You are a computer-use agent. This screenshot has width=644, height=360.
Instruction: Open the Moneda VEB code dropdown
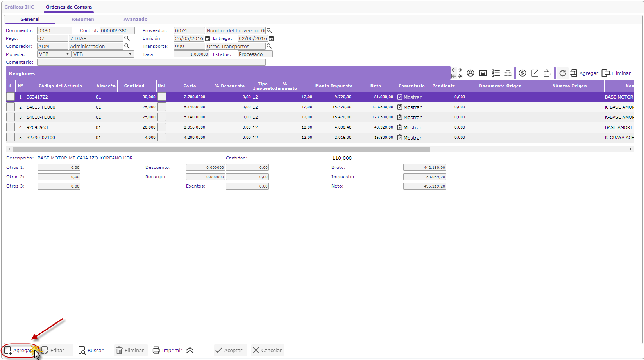(x=54, y=54)
